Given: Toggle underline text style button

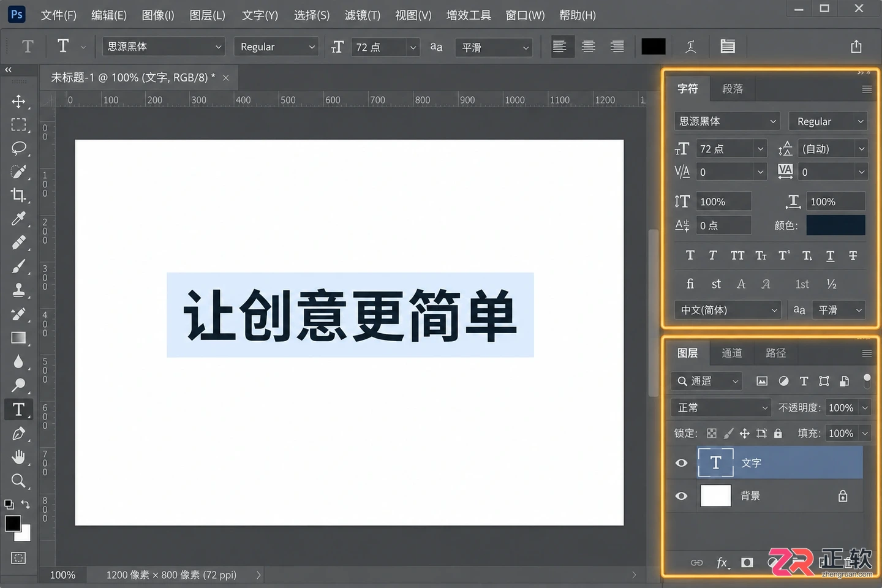Looking at the screenshot, I should click(x=830, y=255).
